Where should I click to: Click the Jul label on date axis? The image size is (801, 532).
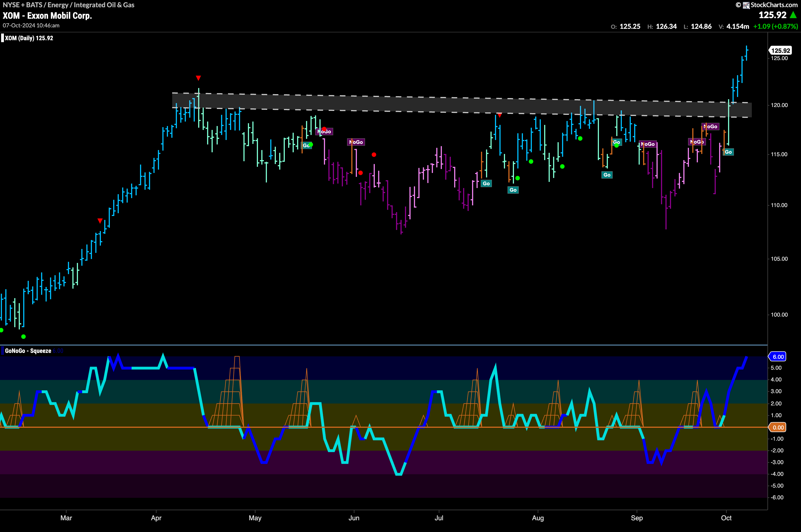click(x=439, y=518)
